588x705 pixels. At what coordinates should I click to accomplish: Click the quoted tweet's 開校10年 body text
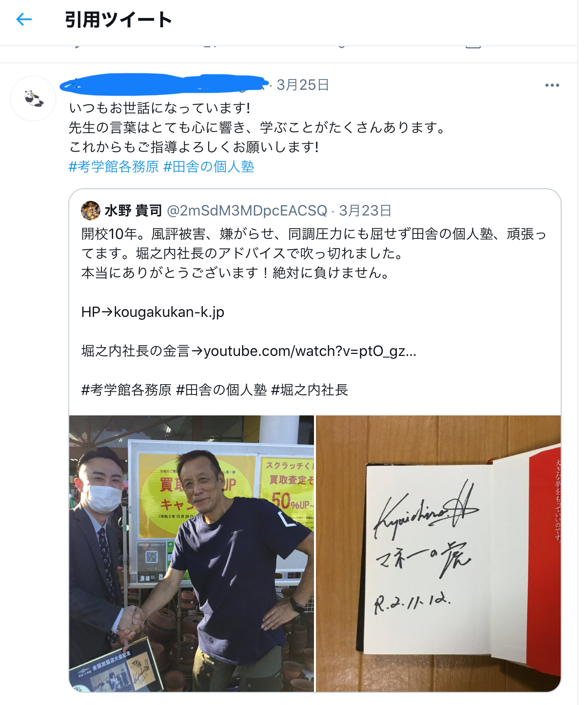pos(314,254)
